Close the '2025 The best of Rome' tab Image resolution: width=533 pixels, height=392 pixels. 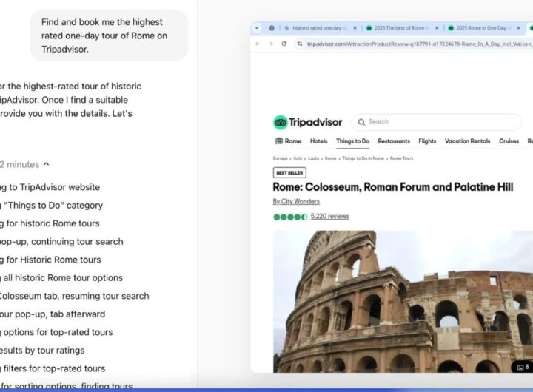click(436, 28)
